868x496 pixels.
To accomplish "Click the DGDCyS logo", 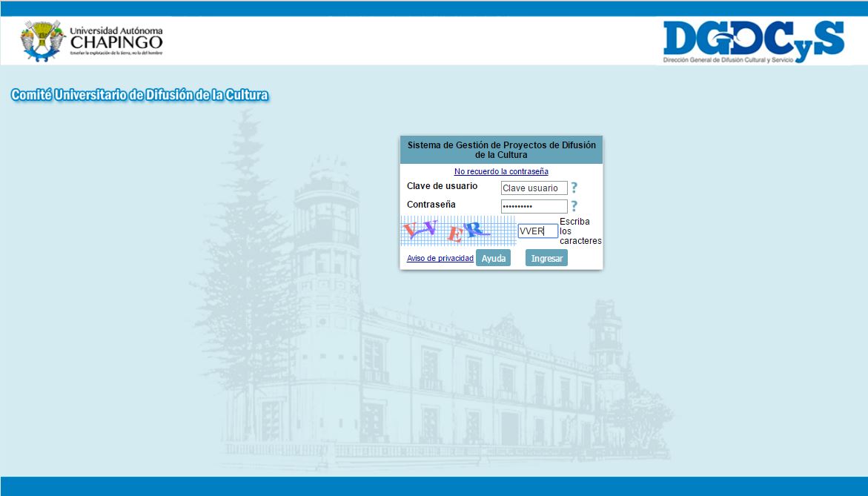I will pyautogui.click(x=753, y=37).
